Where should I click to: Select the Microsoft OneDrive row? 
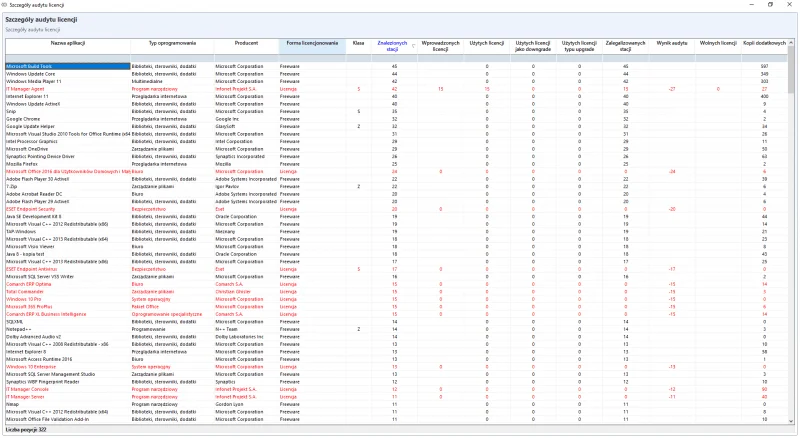[396, 149]
